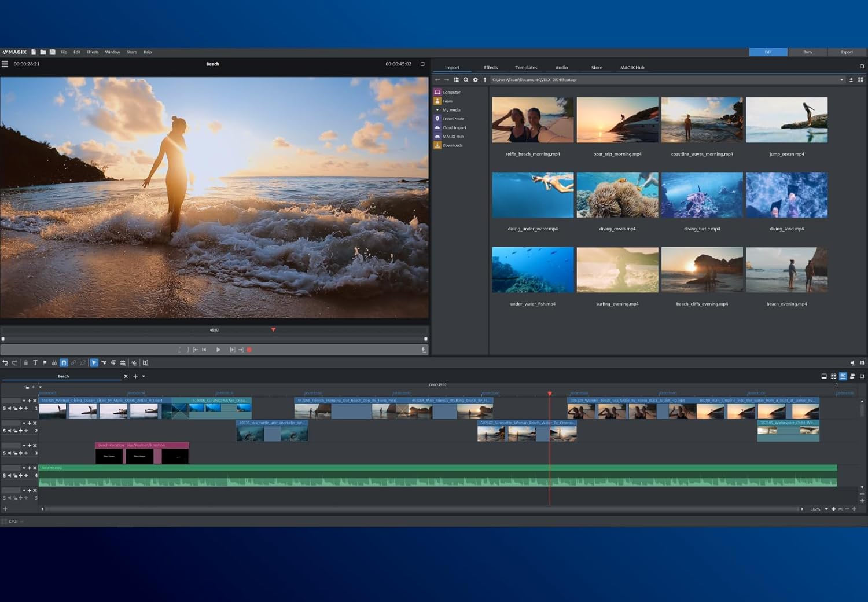Open the Effects tab in the media pool
868x602 pixels.
[490, 67]
